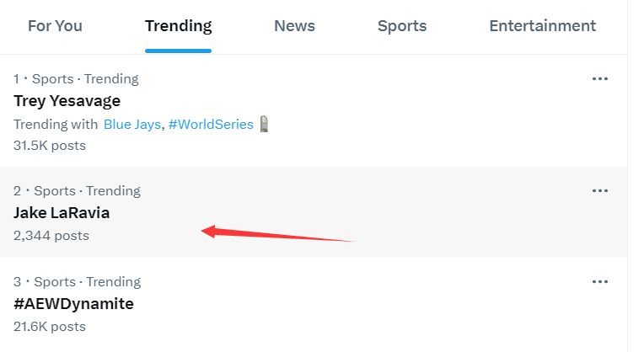Open more options for #AEWDynamite trend
This screenshot has height=352, width=644.
coord(599,281)
